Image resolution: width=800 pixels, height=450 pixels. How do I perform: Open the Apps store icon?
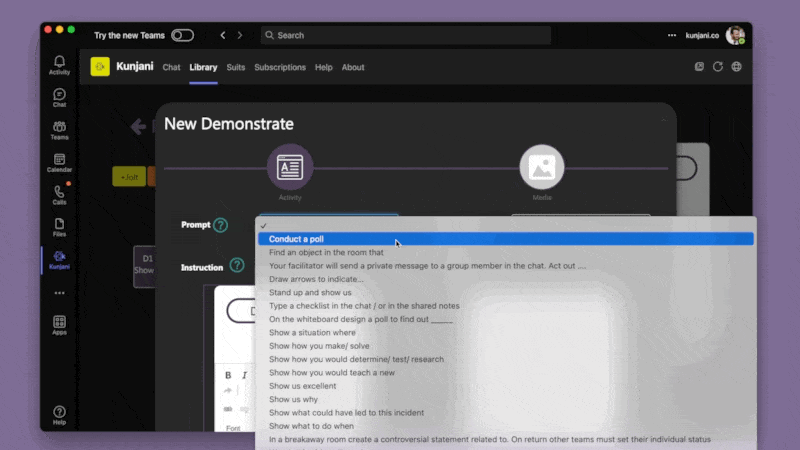[59, 325]
